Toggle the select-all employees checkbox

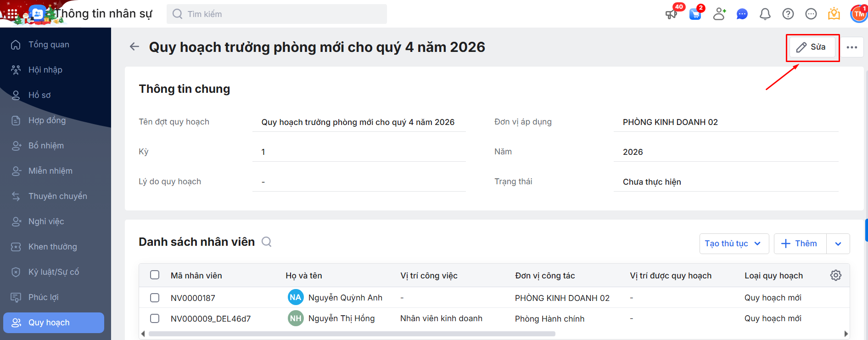(155, 275)
